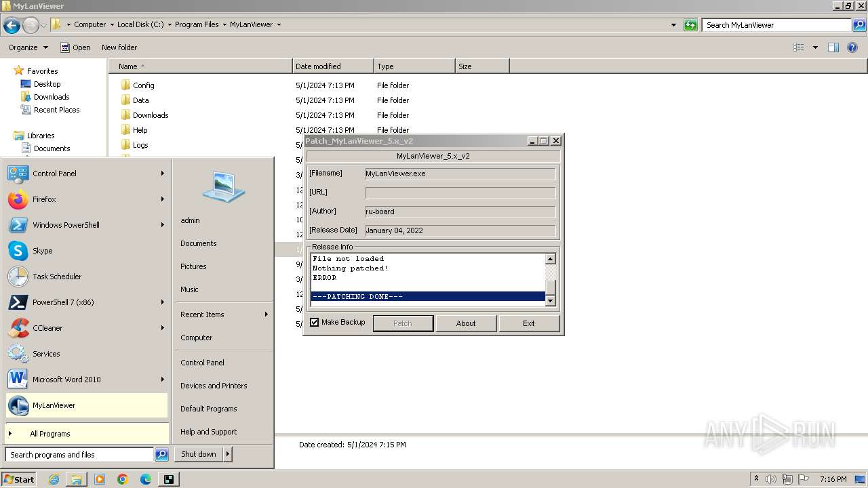This screenshot has height=488, width=868.
Task: Expand CCleaner jump list arrow
Action: pos(163,328)
